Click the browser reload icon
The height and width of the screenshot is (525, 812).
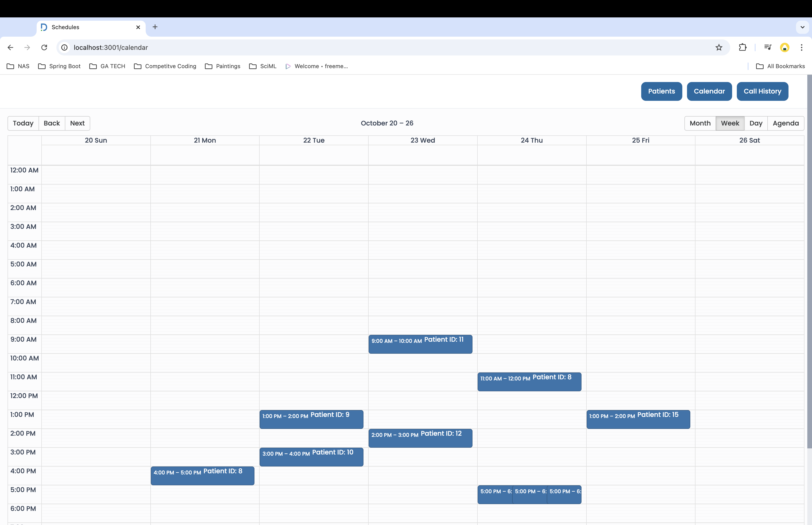tap(44, 47)
